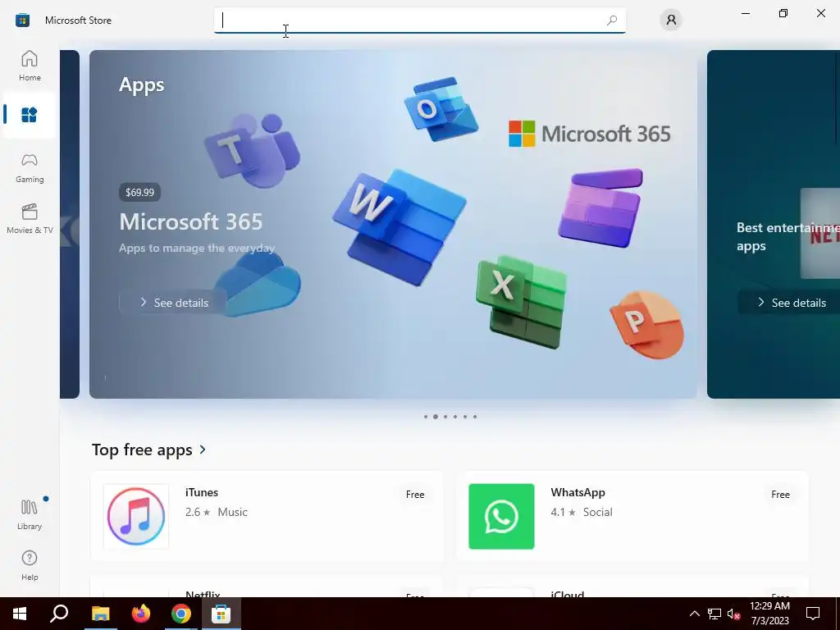The height and width of the screenshot is (630, 840).
Task: Select the iTunes app name
Action: point(202,492)
